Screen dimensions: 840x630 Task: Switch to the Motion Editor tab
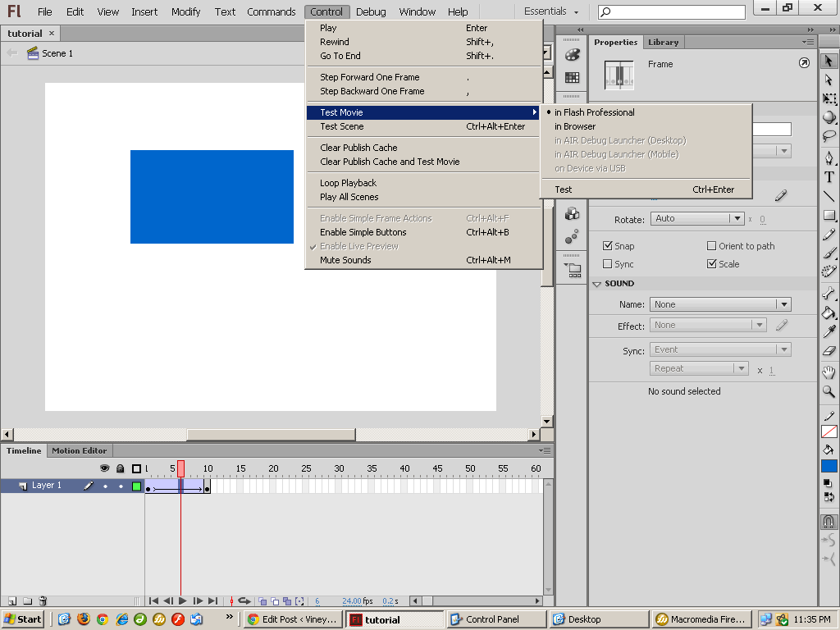(x=80, y=450)
